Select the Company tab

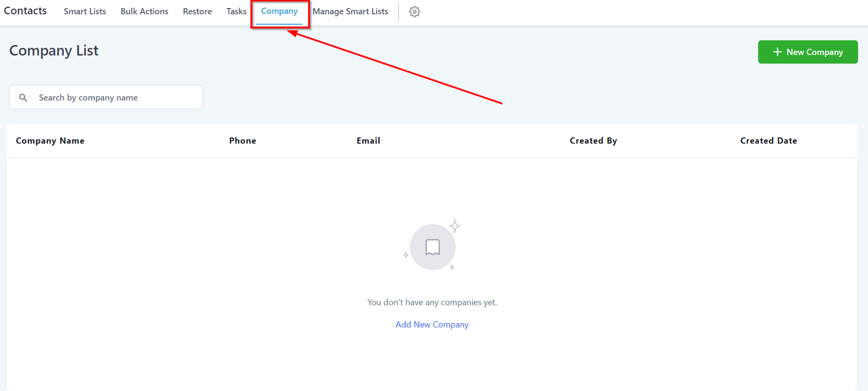(279, 11)
